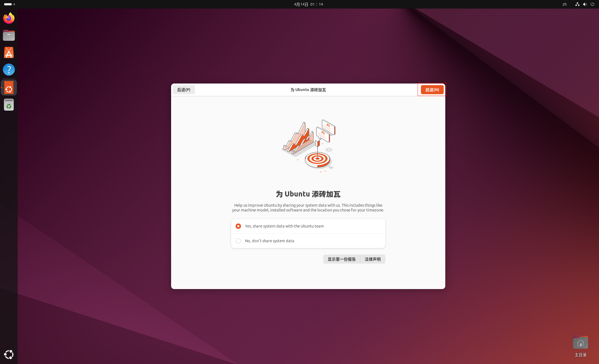599x364 pixels.
Task: Click 显示第一份报告 button
Action: tap(342, 259)
